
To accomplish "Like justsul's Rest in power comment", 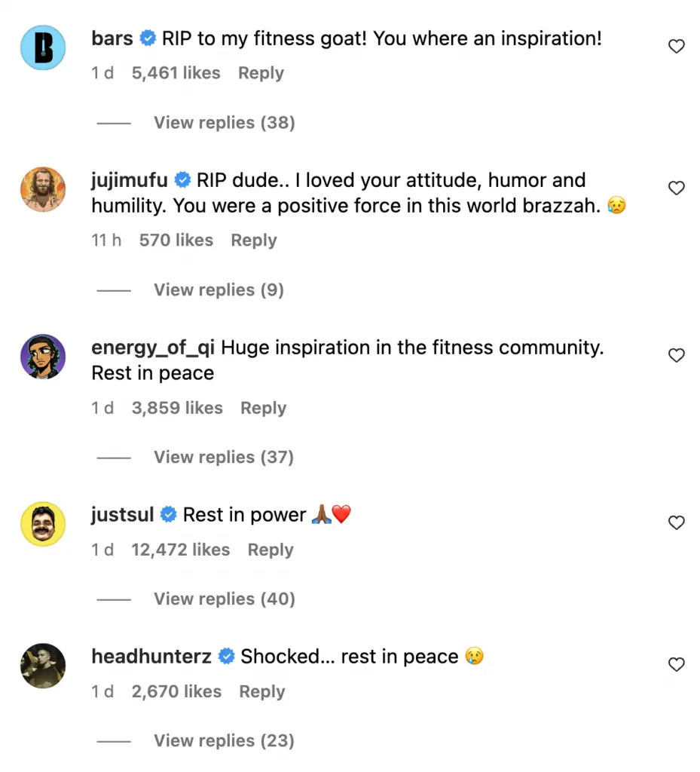I will coord(677,522).
